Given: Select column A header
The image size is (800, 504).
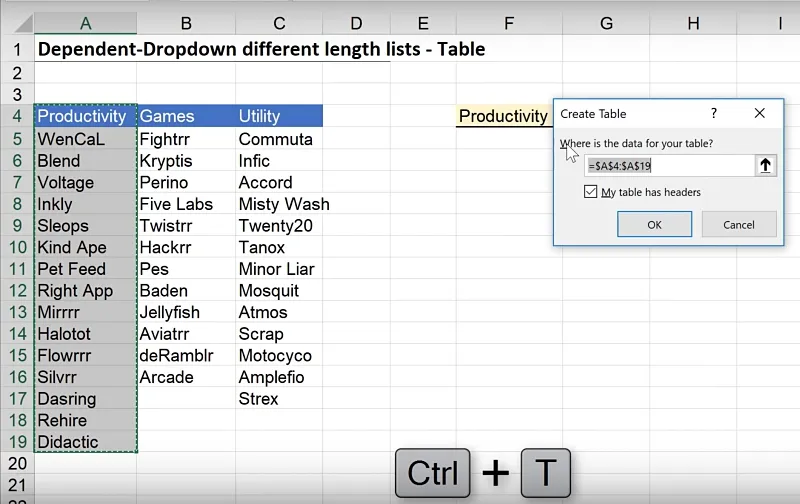Looking at the screenshot, I should (85, 23).
